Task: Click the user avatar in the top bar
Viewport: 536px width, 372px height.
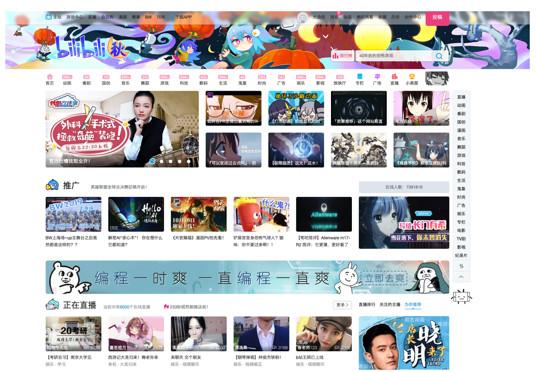Action: (x=303, y=17)
